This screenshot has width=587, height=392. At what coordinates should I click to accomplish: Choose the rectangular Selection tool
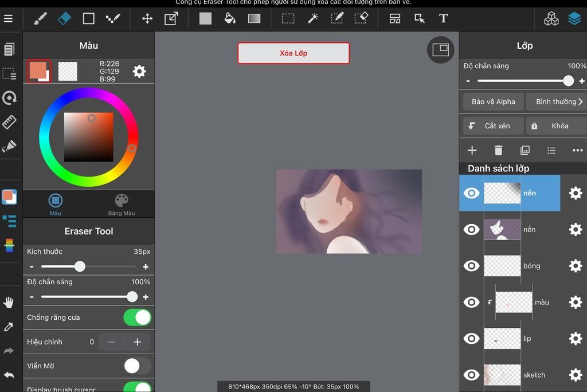point(288,18)
